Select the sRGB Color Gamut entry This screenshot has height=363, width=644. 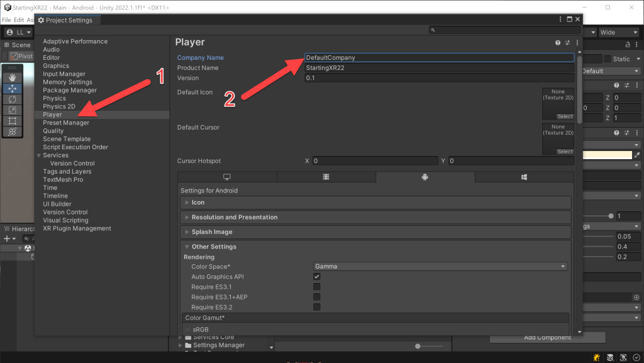pos(201,329)
